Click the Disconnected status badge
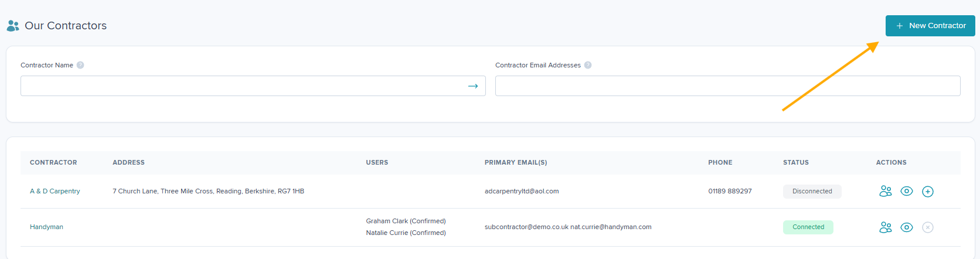The image size is (980, 259). 812,192
